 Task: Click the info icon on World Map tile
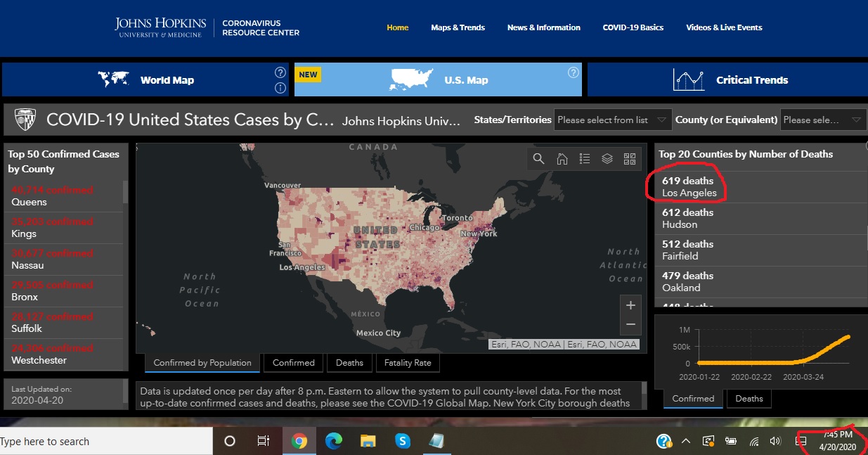(280, 88)
